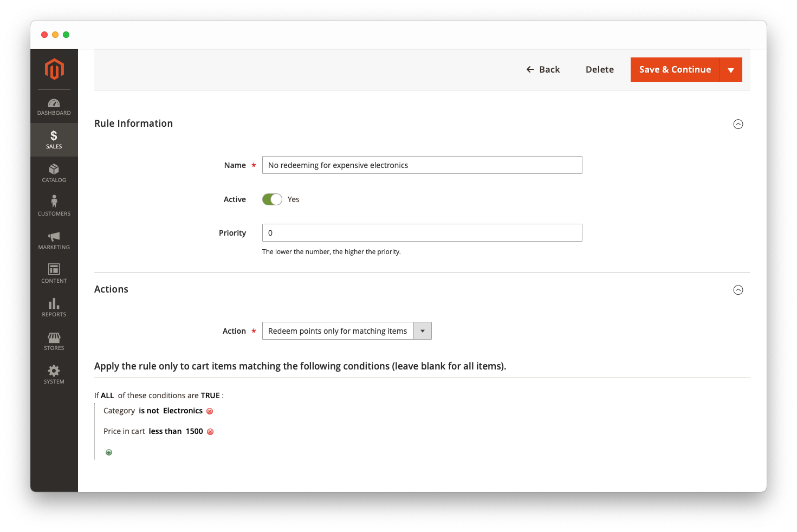
Task: Expand the Save & Continue dropdown arrow
Action: pos(731,69)
